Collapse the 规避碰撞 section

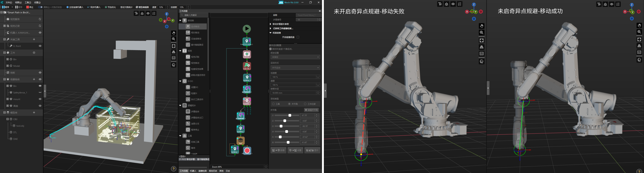tap(270, 33)
